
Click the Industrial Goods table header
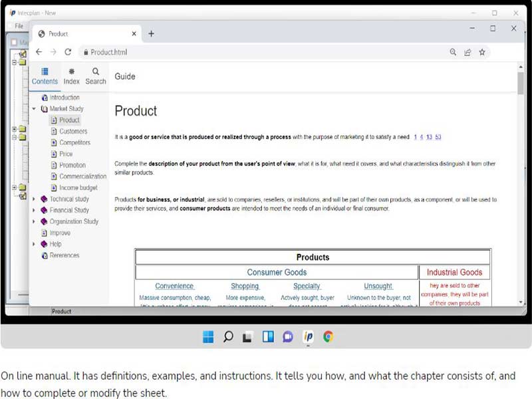[x=454, y=272]
